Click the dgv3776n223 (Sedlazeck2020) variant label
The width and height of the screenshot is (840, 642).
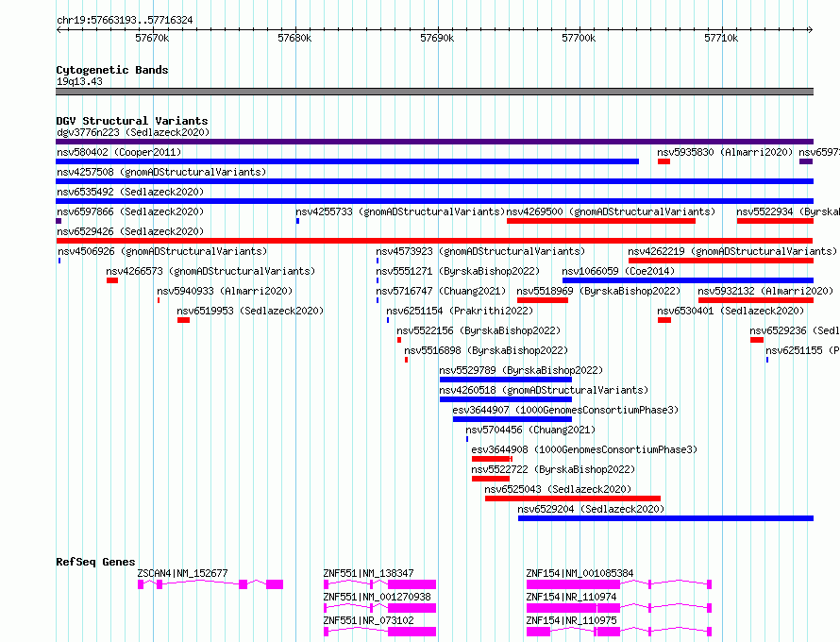click(133, 132)
